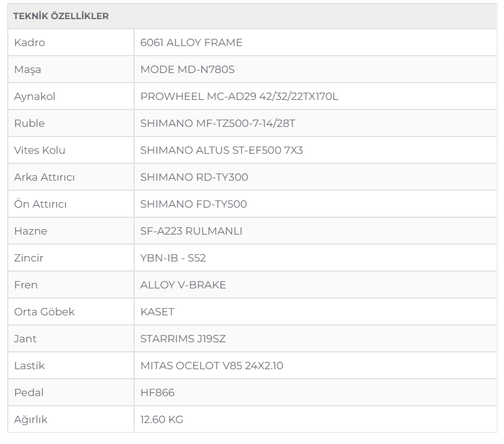Select the STARRIMS J19SZ rim value
The height and width of the screenshot is (444, 504).
(x=183, y=339)
